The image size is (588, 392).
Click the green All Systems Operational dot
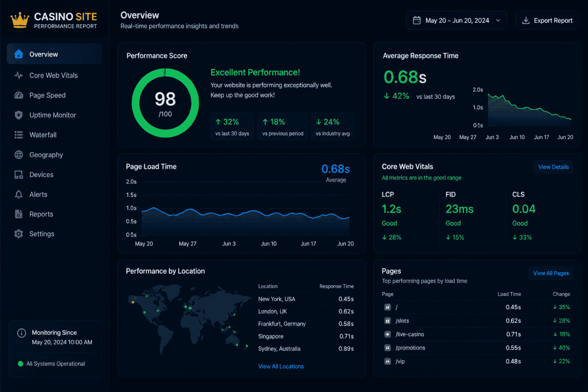(x=20, y=363)
